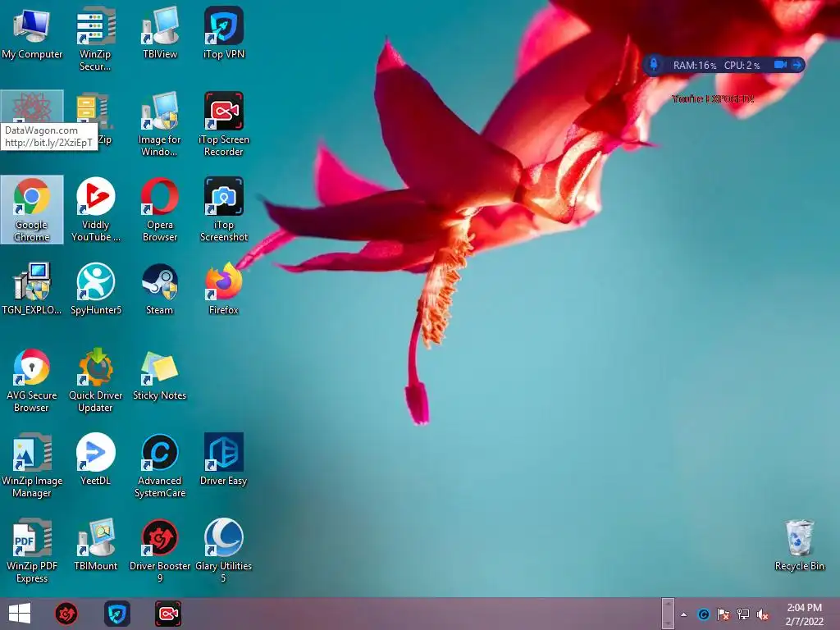Open the SpyHunter5 shortcut

95,290
